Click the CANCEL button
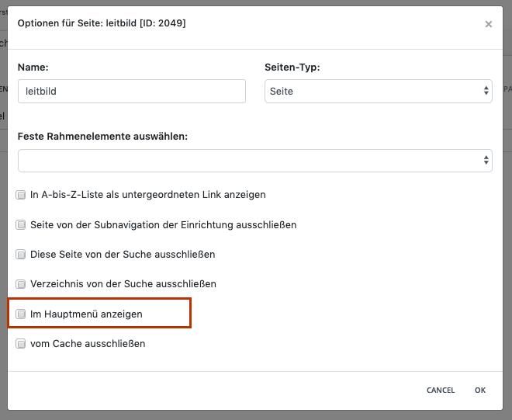Viewport: 512px width, 420px height. coord(441,390)
